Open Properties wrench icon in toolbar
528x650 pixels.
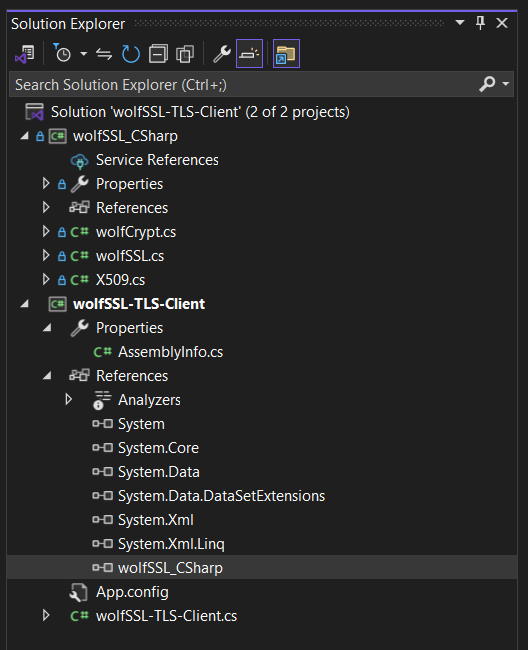click(x=222, y=54)
